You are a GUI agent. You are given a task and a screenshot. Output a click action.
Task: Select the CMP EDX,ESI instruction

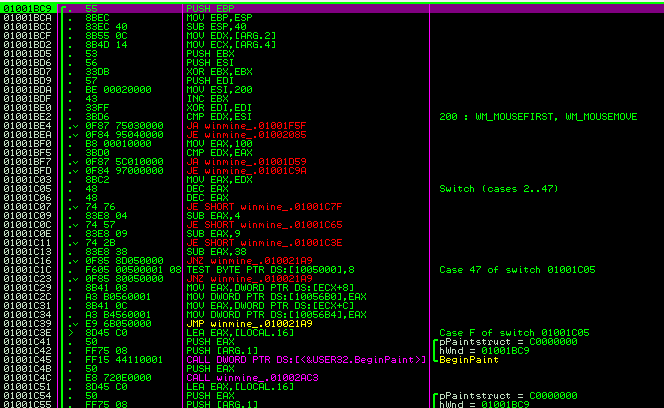pyautogui.click(x=219, y=117)
